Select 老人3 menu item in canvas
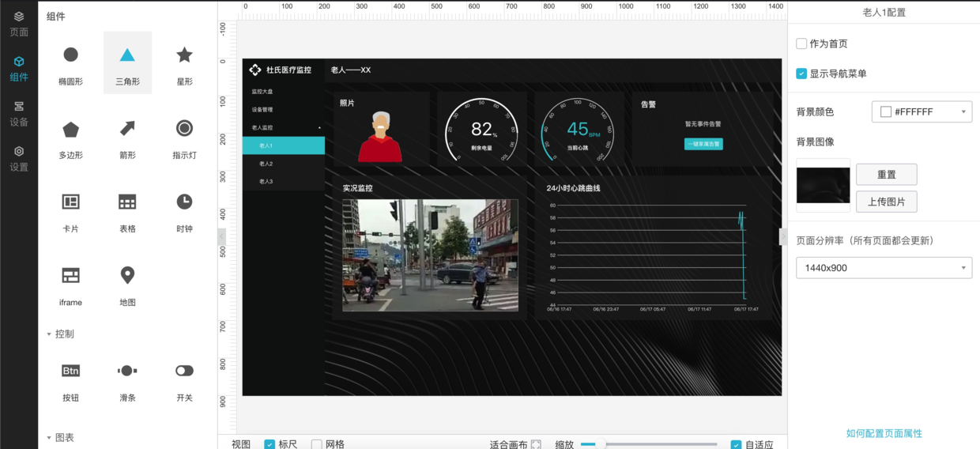This screenshot has height=449, width=980. point(284,182)
